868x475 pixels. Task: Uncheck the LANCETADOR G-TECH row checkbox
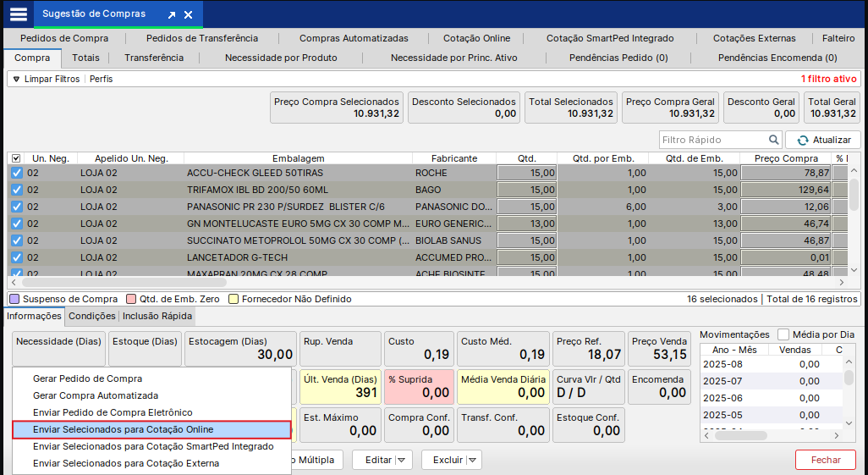pos(17,257)
